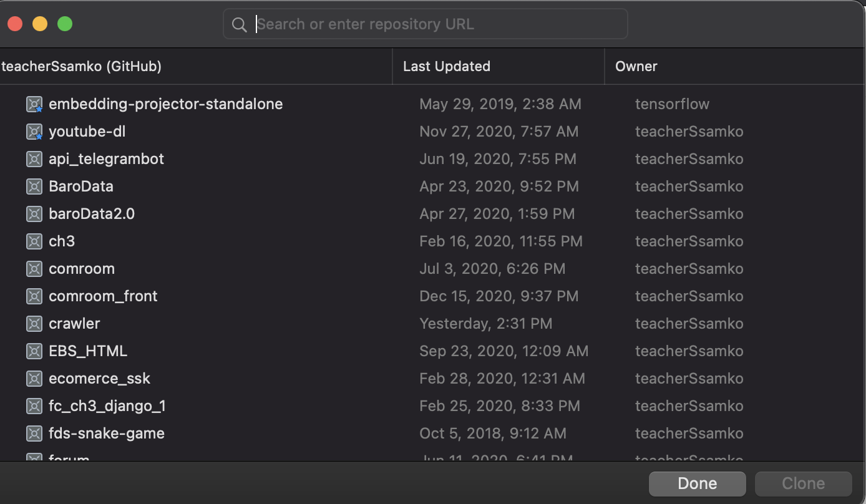
Task: Click the tensorflow owner entry
Action: [672, 104]
